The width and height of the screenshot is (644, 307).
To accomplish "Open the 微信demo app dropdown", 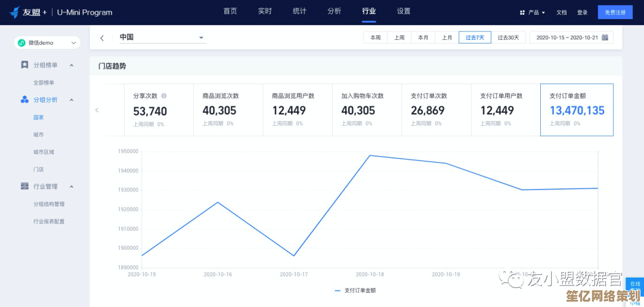I will tap(47, 43).
